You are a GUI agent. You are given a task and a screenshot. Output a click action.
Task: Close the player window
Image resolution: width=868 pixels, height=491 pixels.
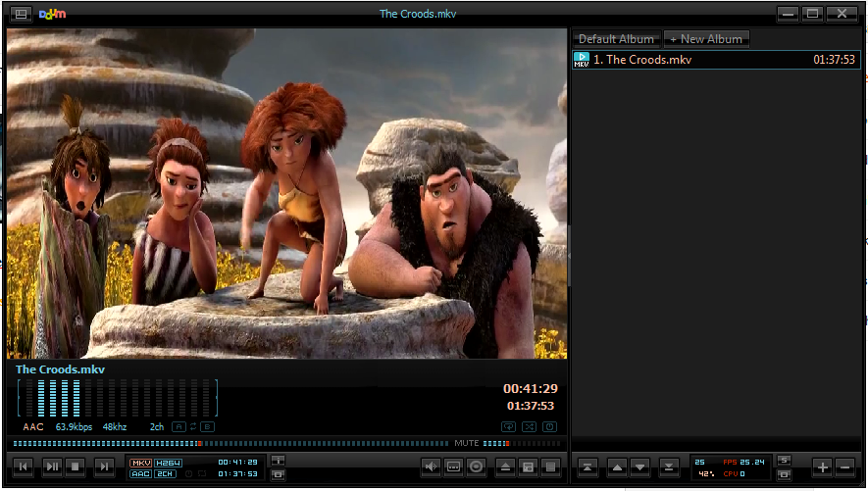point(842,14)
